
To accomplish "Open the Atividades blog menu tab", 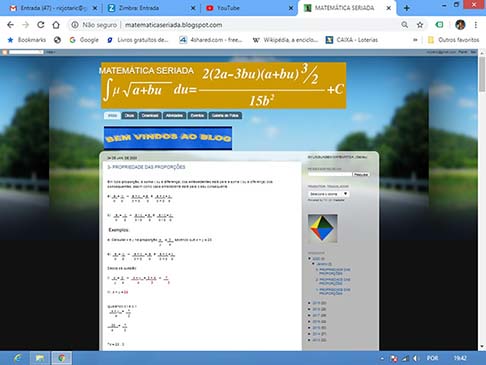I will [x=174, y=116].
